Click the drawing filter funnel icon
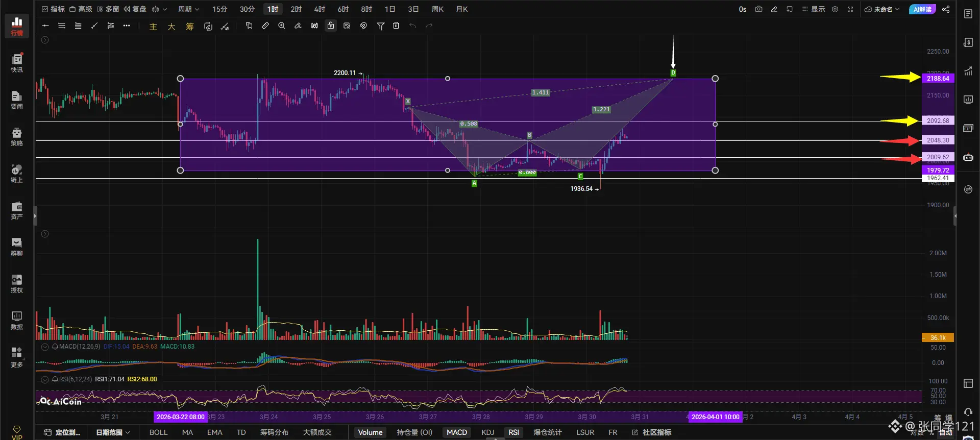The image size is (980, 440). (x=381, y=26)
